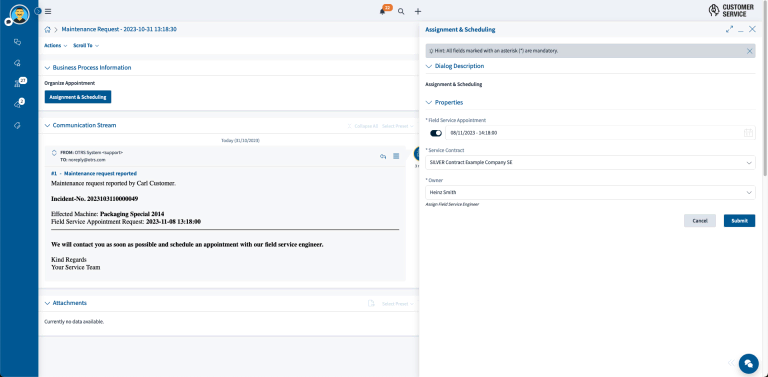The height and width of the screenshot is (377, 768).
Task: Click the 'Currently no data available.' text
Action: pos(74,322)
